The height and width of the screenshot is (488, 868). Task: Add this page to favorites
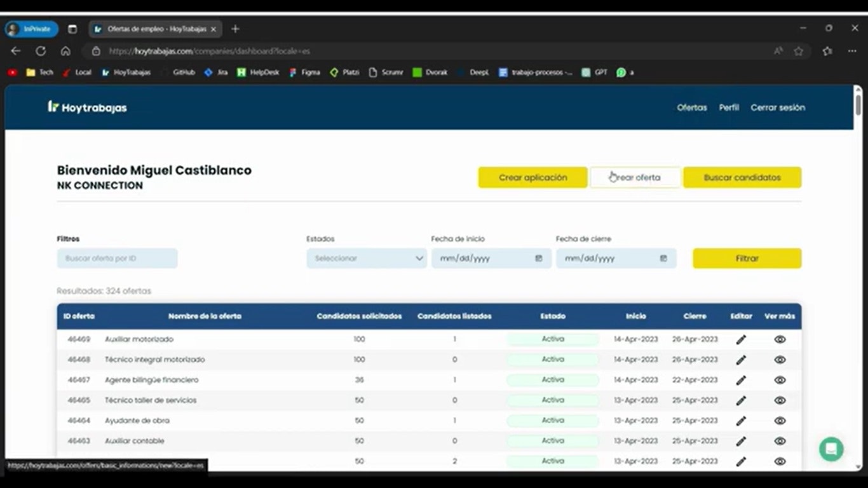point(799,51)
